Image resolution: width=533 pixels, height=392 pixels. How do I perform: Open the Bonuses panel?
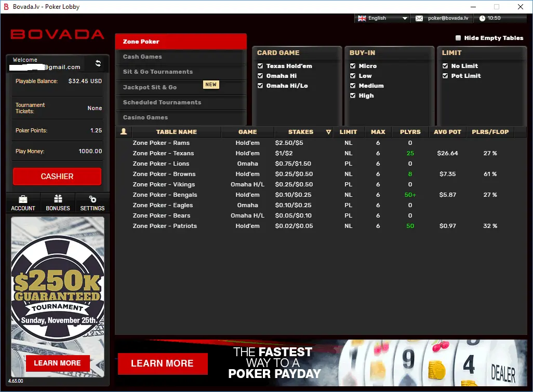[57, 202]
